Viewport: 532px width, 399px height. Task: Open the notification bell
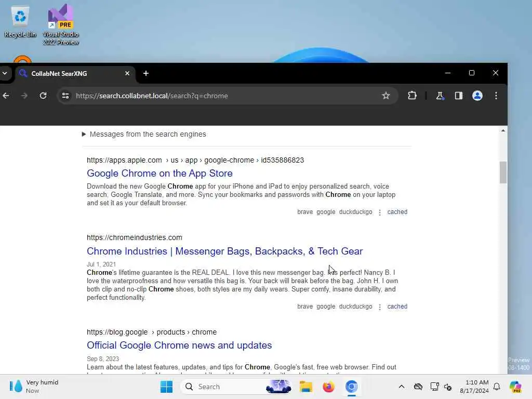point(497,387)
